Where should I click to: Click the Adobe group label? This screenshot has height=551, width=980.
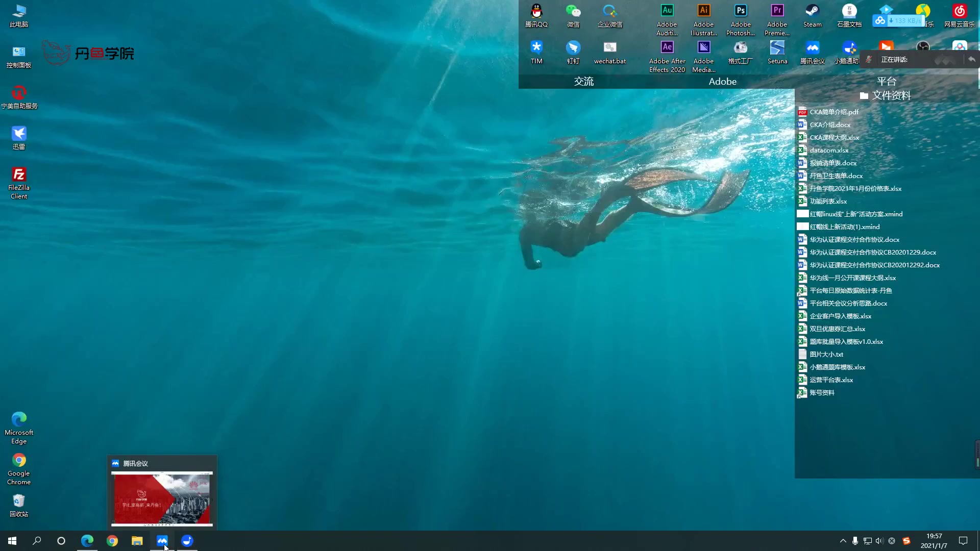pos(722,81)
